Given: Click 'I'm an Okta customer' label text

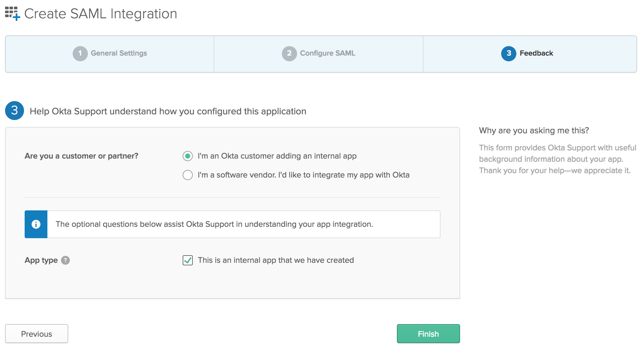Looking at the screenshot, I should pos(277,156).
